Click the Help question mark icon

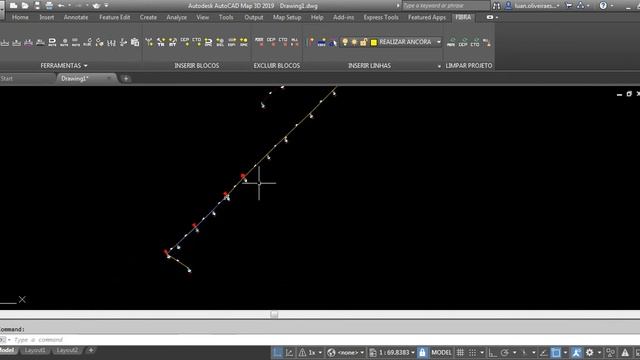(603, 6)
